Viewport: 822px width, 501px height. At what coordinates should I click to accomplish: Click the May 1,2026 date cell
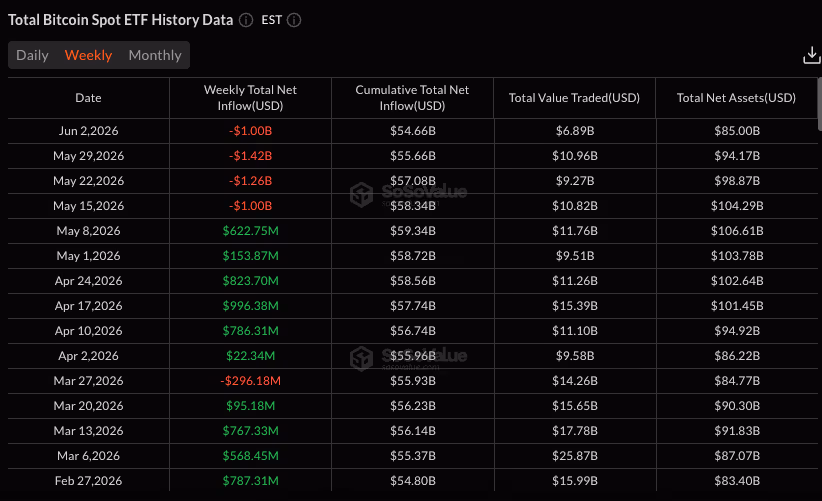pyautogui.click(x=89, y=256)
